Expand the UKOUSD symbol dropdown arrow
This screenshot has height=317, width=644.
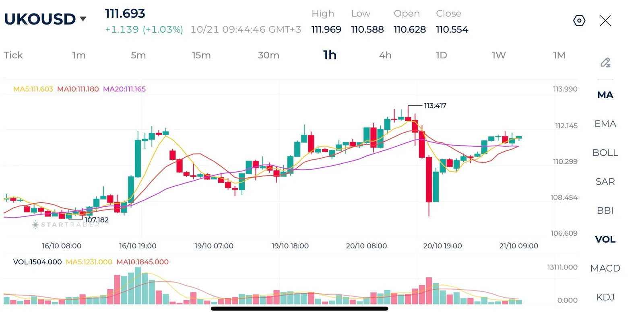click(x=83, y=19)
